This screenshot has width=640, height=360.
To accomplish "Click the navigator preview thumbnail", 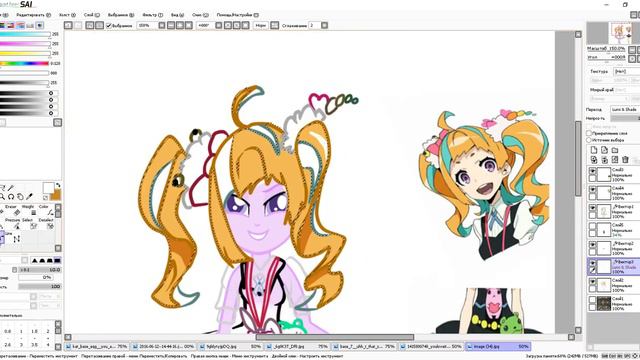I will [621, 33].
